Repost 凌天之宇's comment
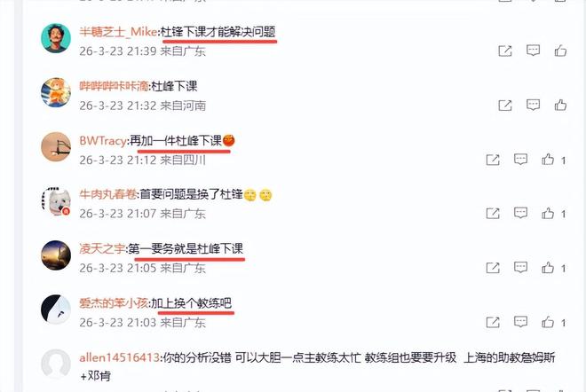The width and height of the screenshot is (586, 392). click(x=493, y=268)
